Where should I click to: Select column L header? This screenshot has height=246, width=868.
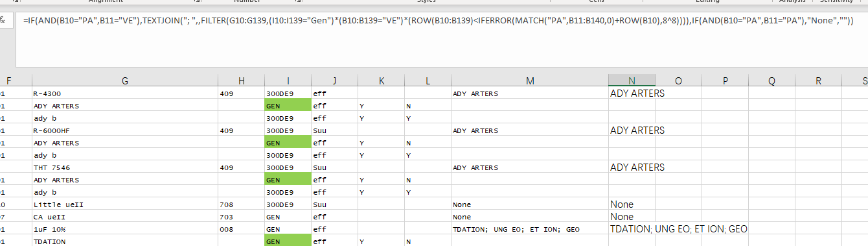pyautogui.click(x=428, y=80)
